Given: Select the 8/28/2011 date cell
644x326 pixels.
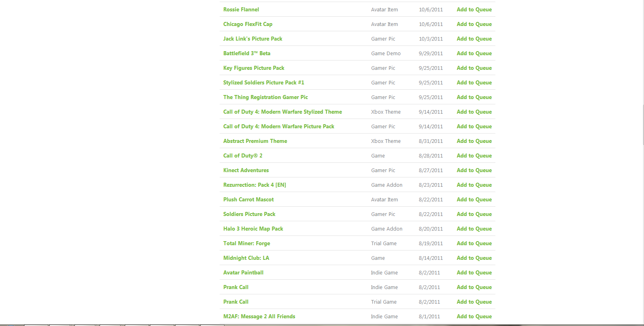Looking at the screenshot, I should coord(431,155).
